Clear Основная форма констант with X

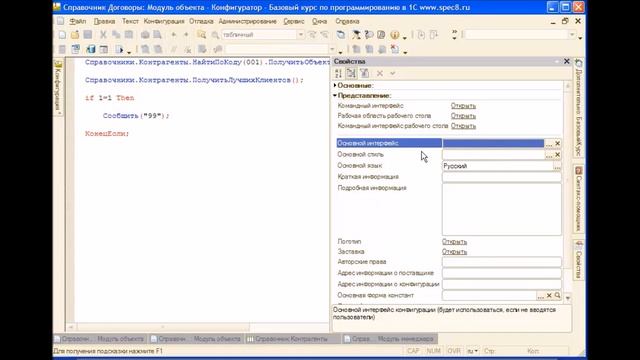tap(549, 295)
